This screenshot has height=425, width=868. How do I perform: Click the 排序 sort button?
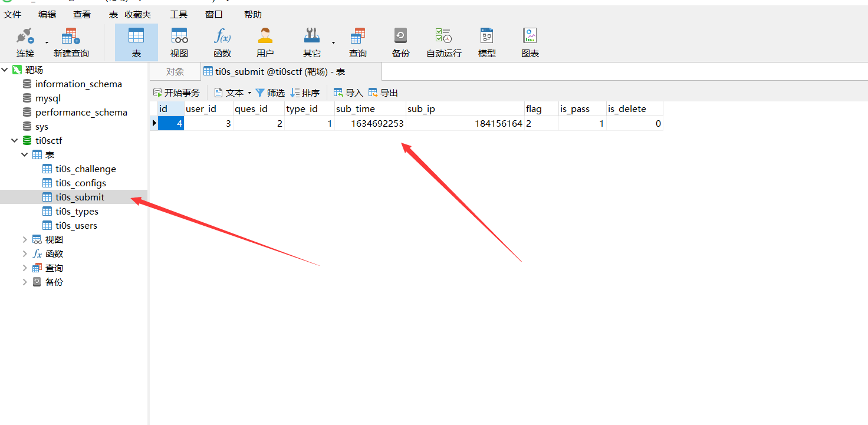coord(305,93)
